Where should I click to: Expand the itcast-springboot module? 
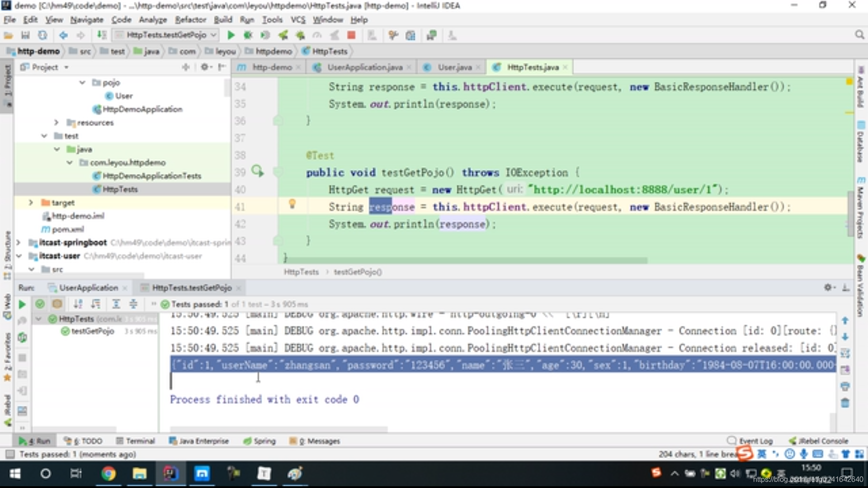19,243
